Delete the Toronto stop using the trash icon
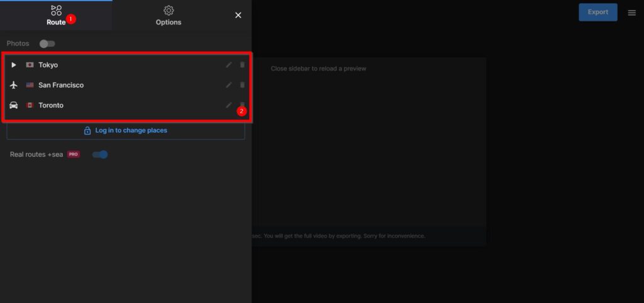This screenshot has height=303, width=644. point(243,105)
